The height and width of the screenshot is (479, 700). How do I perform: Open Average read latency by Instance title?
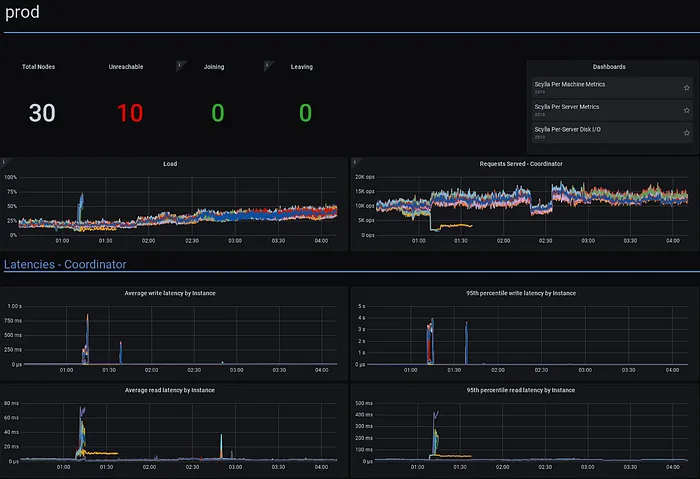170,390
